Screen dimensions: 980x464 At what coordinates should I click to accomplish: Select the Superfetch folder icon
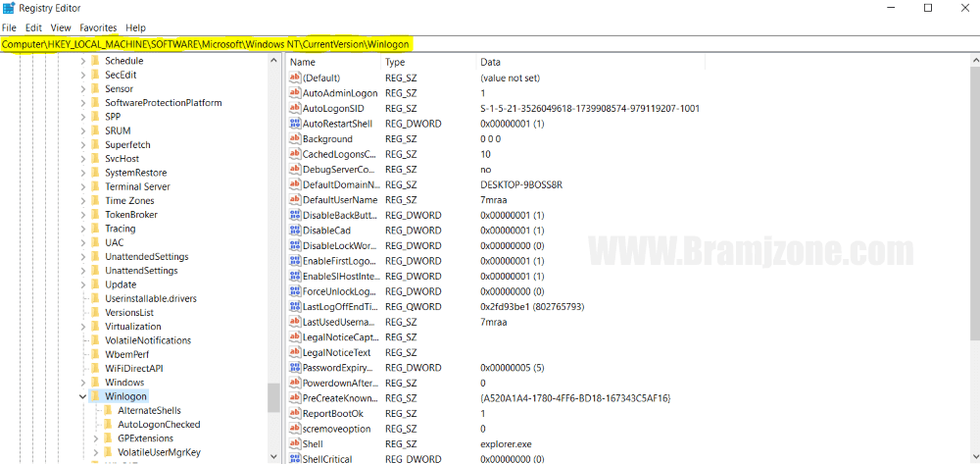[x=95, y=144]
